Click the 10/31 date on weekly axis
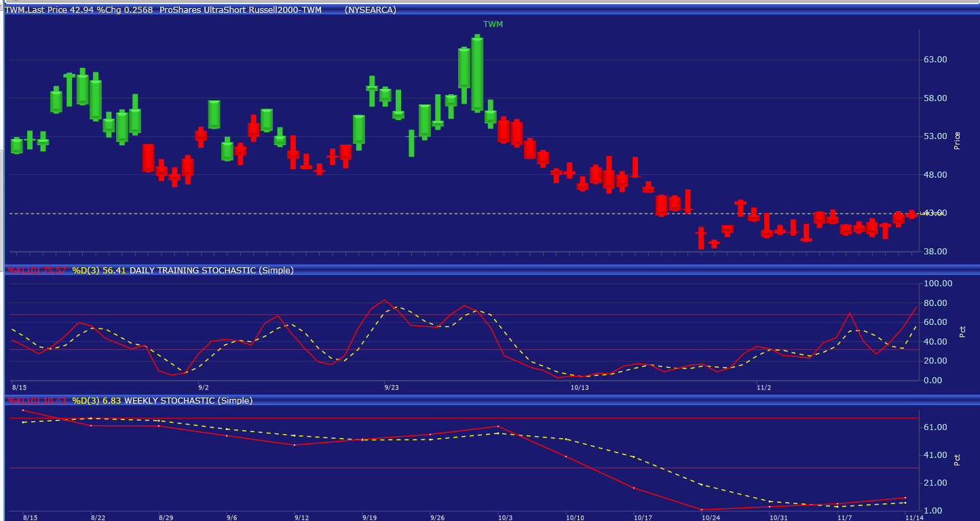The image size is (980, 521). pyautogui.click(x=778, y=517)
